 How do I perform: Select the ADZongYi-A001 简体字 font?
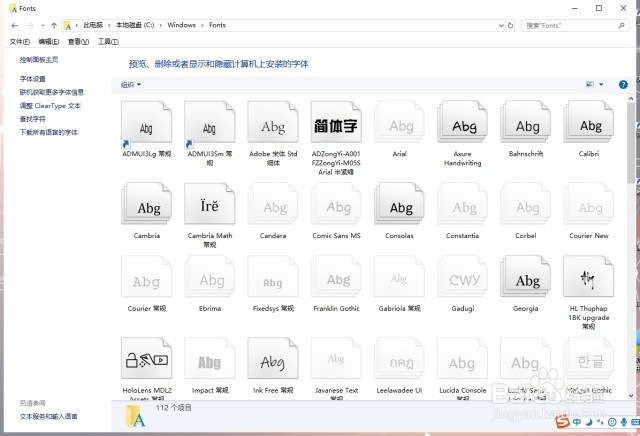[336, 122]
